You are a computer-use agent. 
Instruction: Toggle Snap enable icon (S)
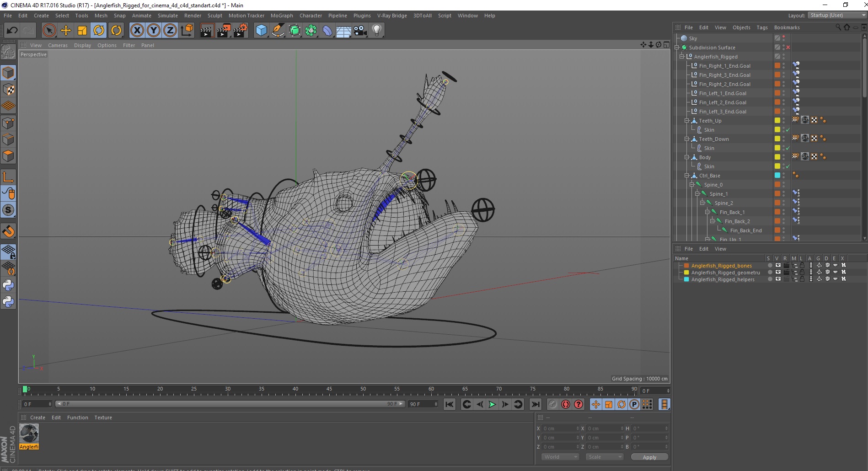pyautogui.click(x=8, y=210)
